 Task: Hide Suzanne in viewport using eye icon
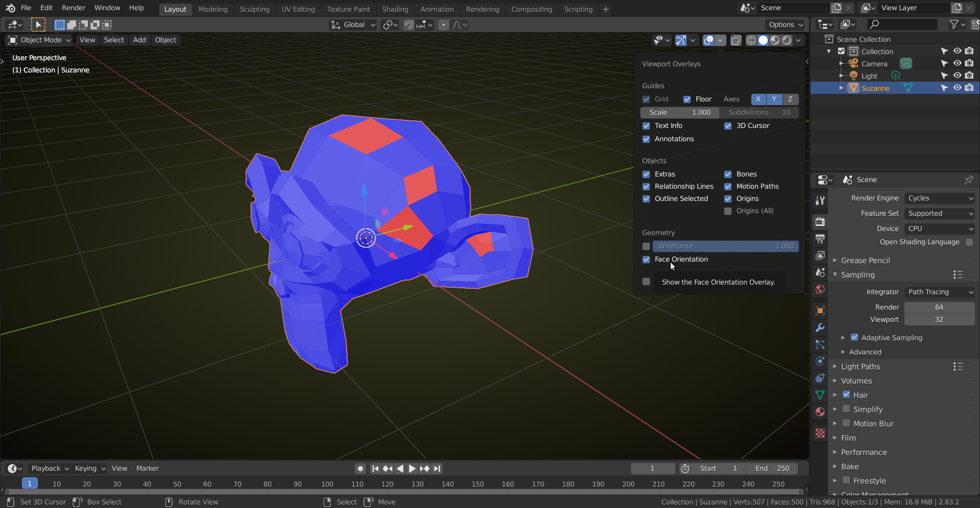957,88
